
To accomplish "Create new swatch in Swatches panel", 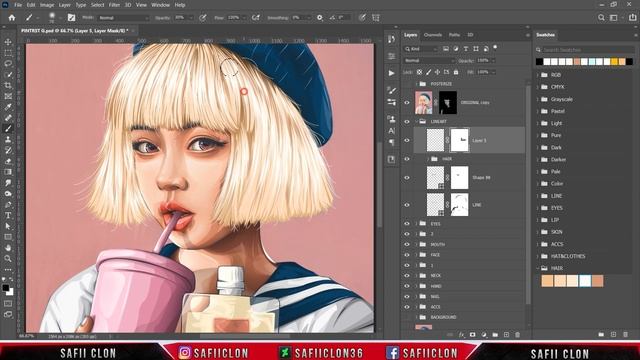I will point(613,334).
